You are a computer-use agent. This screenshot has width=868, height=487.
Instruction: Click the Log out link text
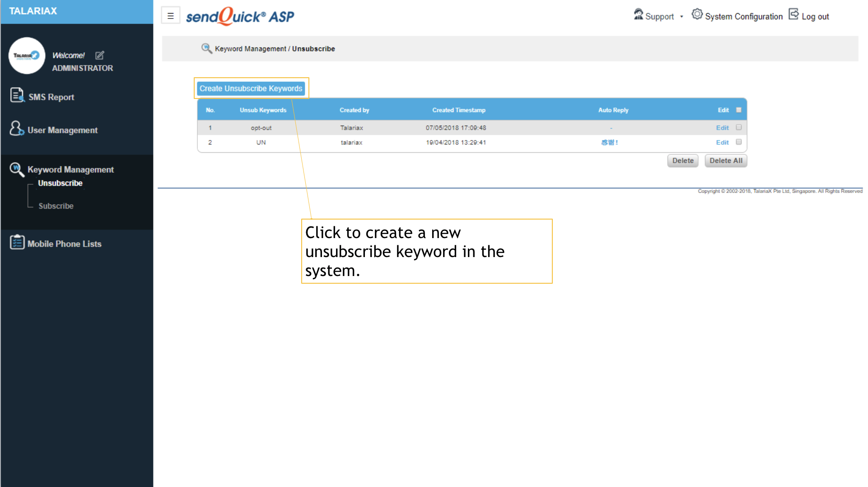click(815, 17)
